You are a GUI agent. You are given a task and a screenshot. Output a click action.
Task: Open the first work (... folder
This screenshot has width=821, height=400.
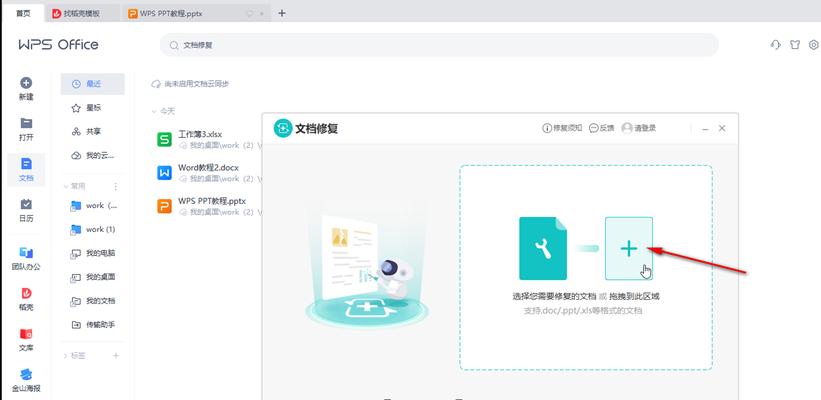[x=93, y=206]
